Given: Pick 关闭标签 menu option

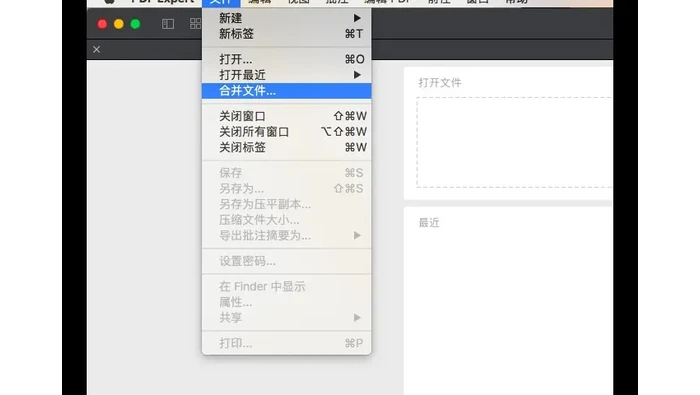Looking at the screenshot, I should (x=287, y=148).
